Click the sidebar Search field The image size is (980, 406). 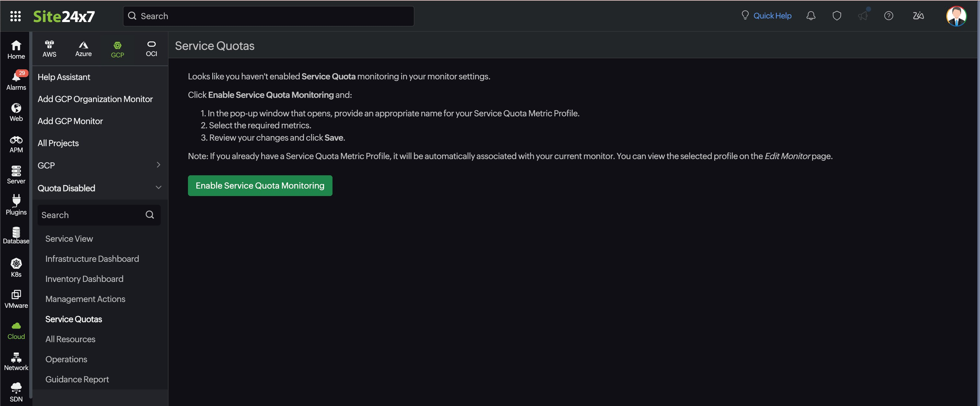(x=91, y=215)
